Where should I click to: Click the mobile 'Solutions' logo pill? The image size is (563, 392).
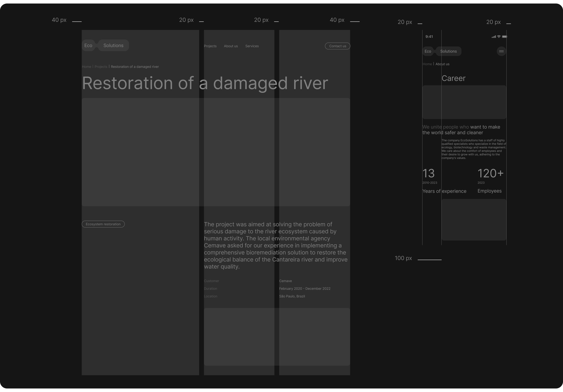pos(448,51)
